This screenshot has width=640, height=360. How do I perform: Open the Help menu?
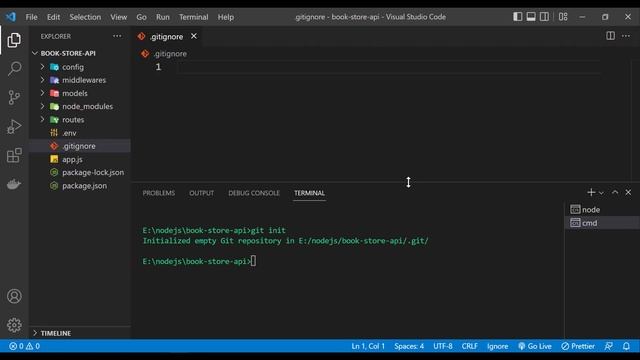[225, 17]
